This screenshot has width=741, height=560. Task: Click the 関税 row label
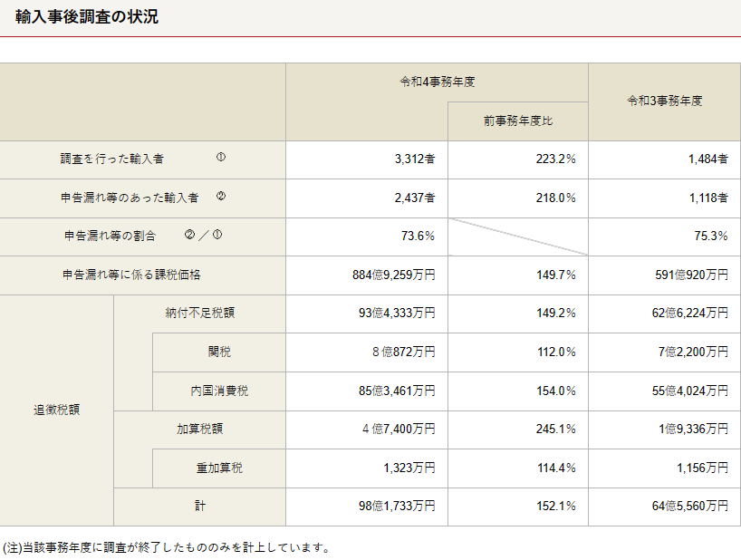[x=219, y=352]
